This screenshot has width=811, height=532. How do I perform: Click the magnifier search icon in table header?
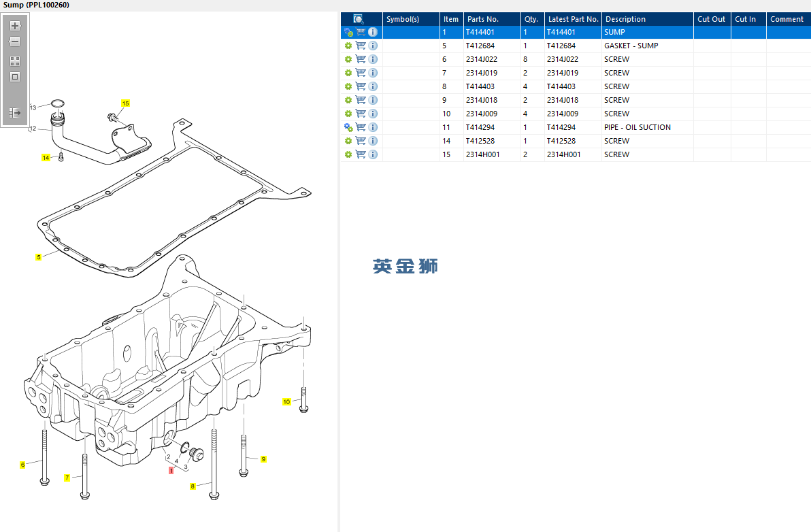pos(358,19)
